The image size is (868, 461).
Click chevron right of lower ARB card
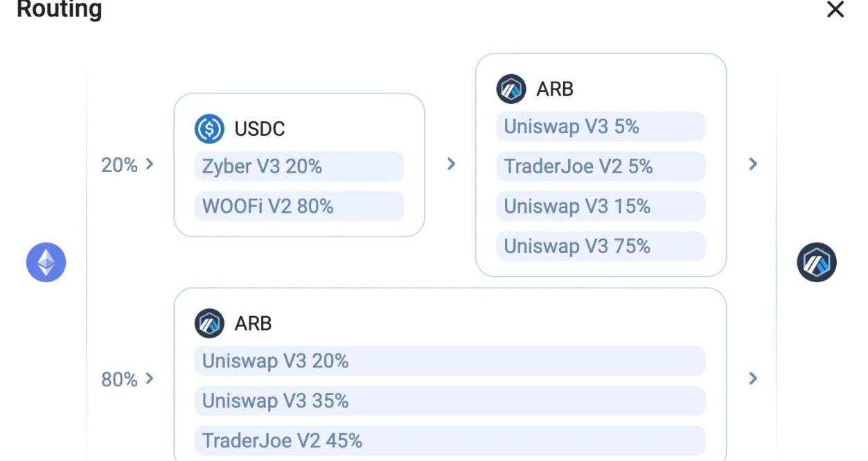click(753, 379)
